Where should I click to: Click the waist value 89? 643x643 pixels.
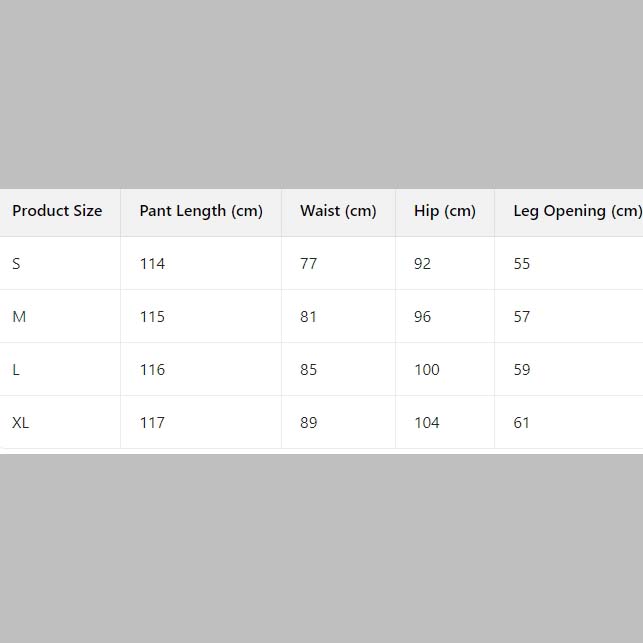(308, 423)
